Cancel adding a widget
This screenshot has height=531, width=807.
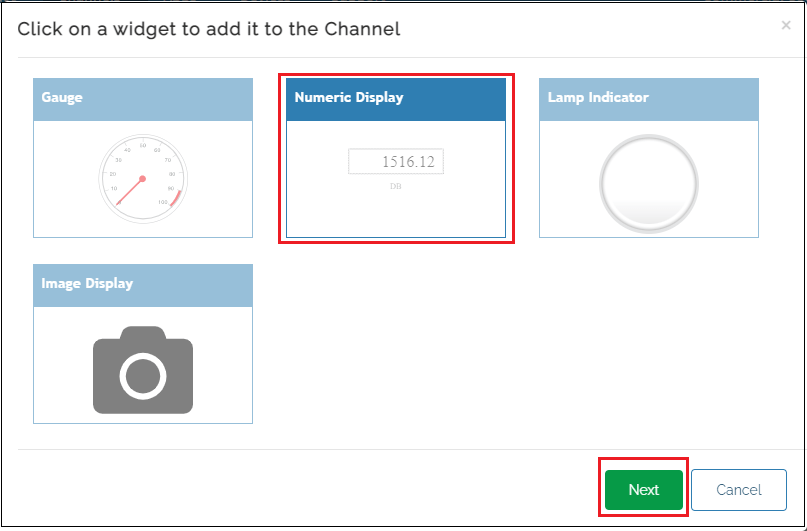click(739, 490)
